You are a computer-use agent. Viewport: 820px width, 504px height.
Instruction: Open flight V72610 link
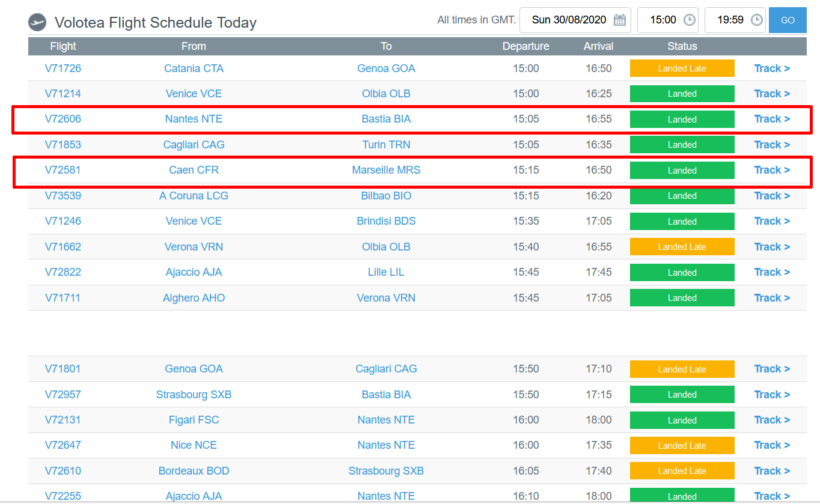(x=63, y=471)
